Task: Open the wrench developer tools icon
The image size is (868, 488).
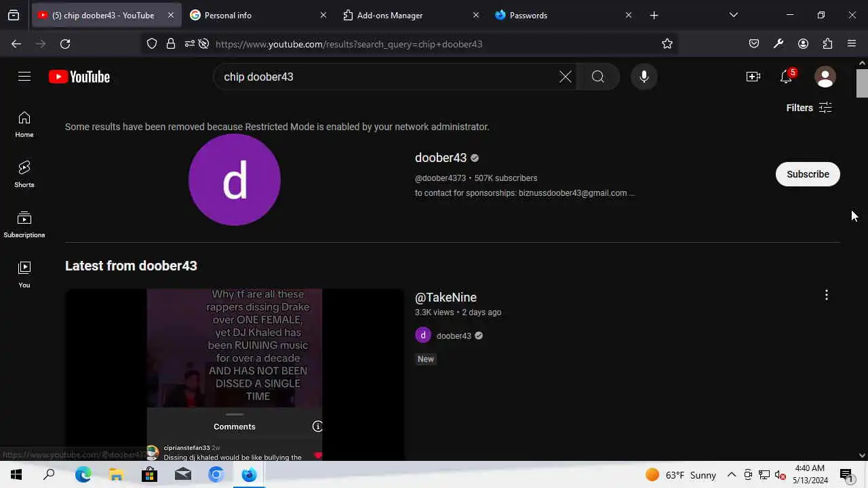Action: click(778, 43)
